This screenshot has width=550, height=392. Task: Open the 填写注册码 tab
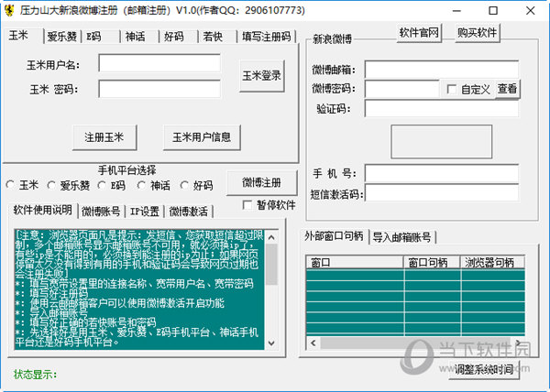coord(267,37)
